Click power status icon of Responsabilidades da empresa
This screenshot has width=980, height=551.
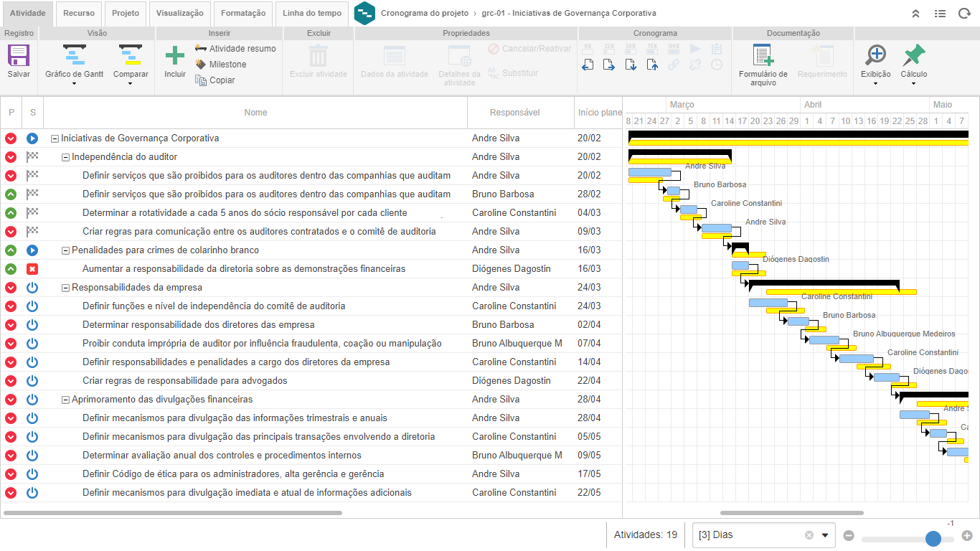click(x=32, y=288)
